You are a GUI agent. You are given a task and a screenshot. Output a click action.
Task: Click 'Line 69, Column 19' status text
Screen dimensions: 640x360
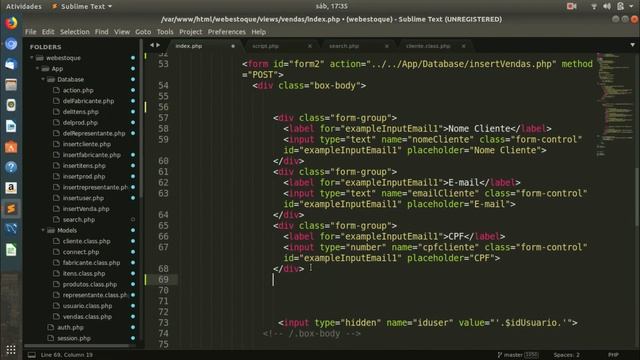(x=67, y=355)
